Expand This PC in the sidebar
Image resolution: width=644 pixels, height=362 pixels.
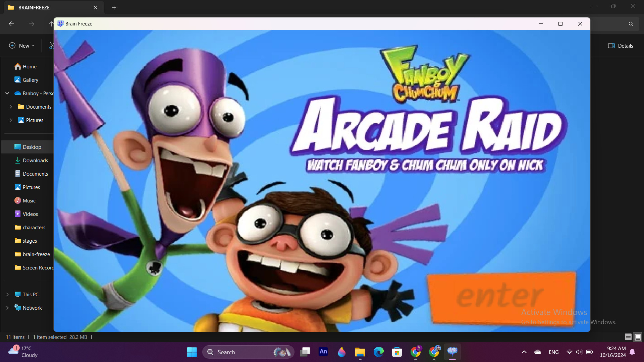point(7,294)
